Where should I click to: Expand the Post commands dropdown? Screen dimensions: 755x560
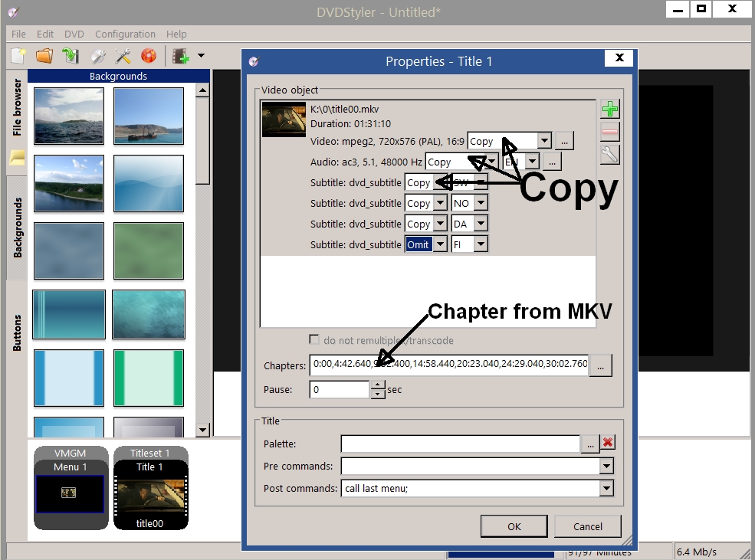coord(606,488)
